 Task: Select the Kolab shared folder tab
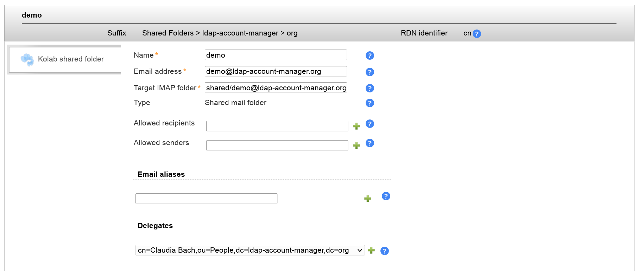pos(65,59)
